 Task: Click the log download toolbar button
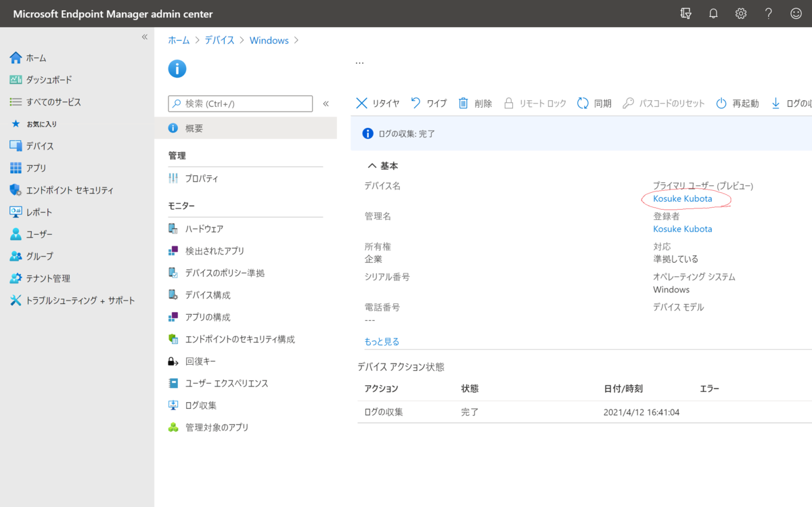pyautogui.click(x=790, y=104)
